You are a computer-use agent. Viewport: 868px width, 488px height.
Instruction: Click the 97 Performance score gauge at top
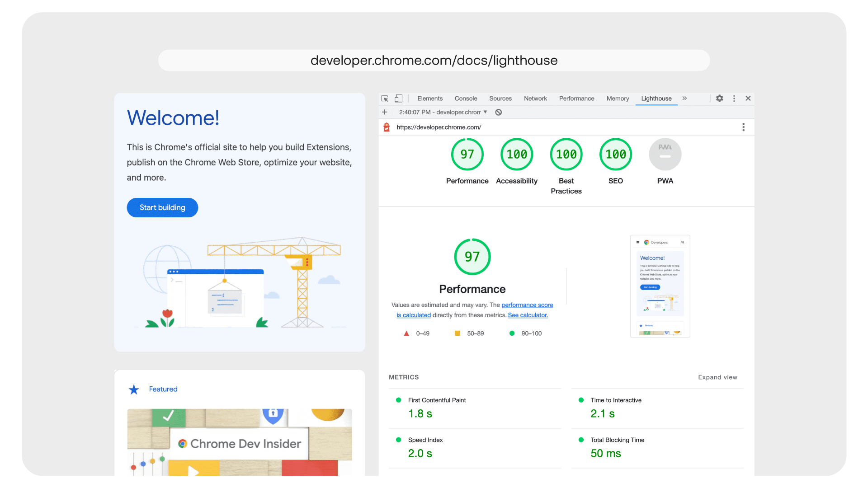[x=467, y=155]
